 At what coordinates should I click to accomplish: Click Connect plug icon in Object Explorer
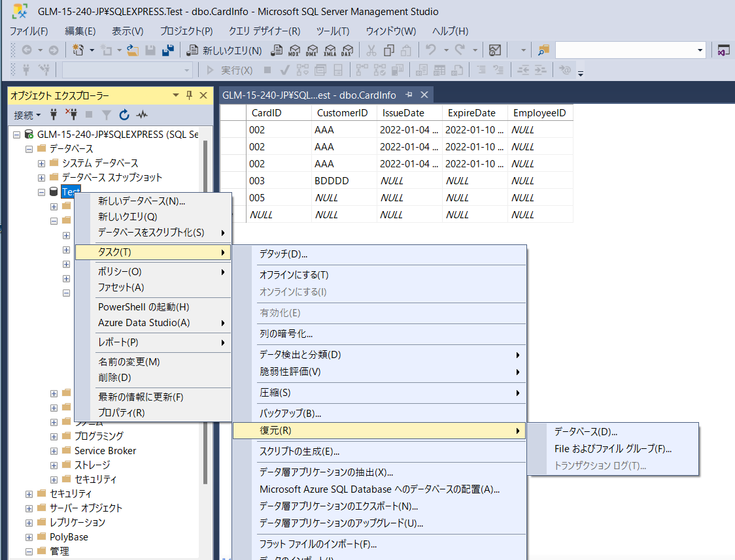pos(54,115)
